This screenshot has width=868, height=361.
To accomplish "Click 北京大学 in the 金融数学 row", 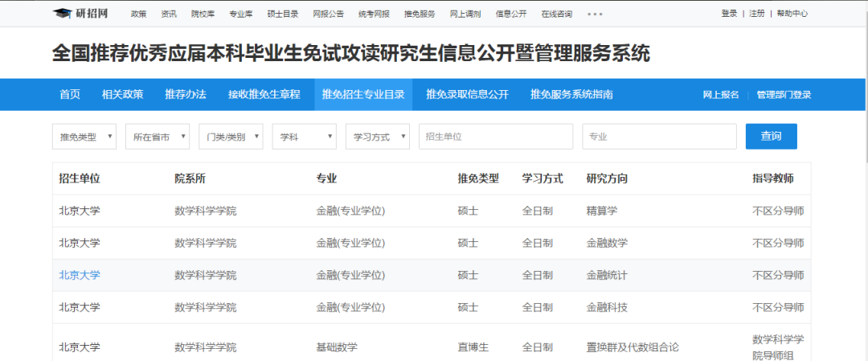I will click(80, 243).
